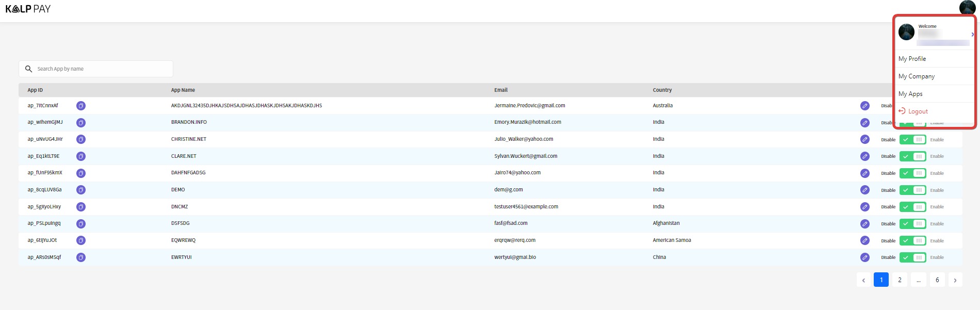Image resolution: width=980 pixels, height=310 pixels.
Task: Click the search magnifier icon
Action: 29,69
